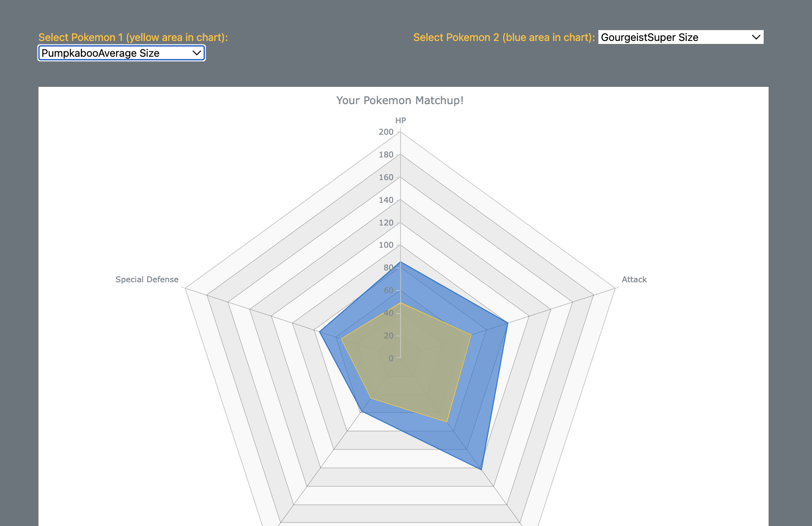Click the 200 tick label on radial axis

click(x=386, y=132)
